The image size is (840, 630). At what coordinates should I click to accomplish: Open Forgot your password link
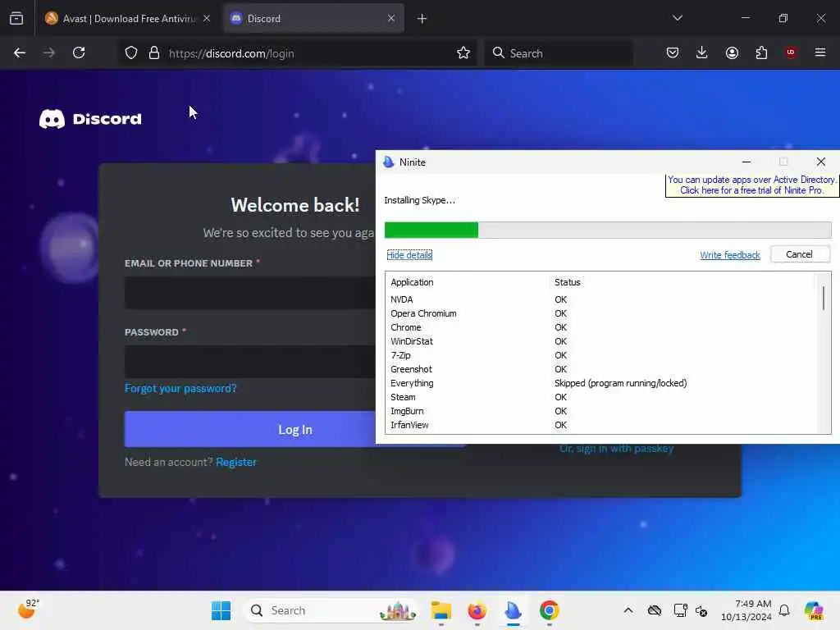180,388
